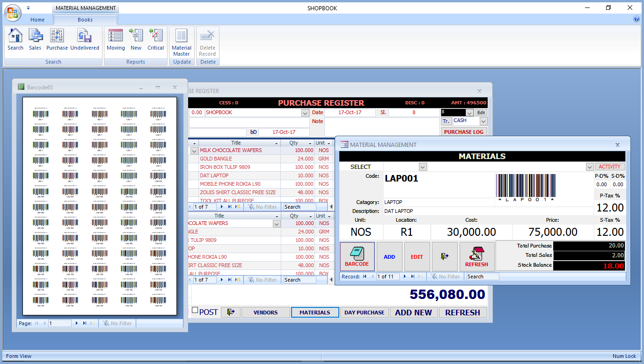Open the Qty column header filter arrow
Screen dimensions: 644x364
309,143
